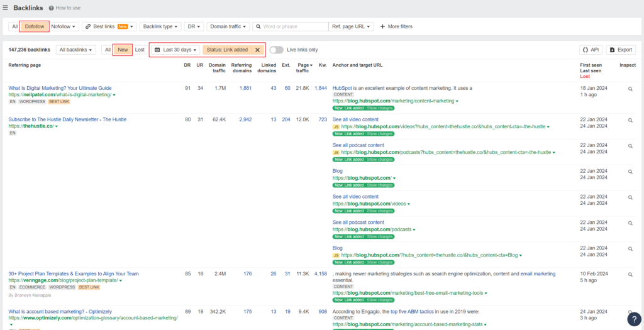Image resolution: width=644 pixels, height=330 pixels.
Task: Click More filters
Action: pyautogui.click(x=396, y=26)
